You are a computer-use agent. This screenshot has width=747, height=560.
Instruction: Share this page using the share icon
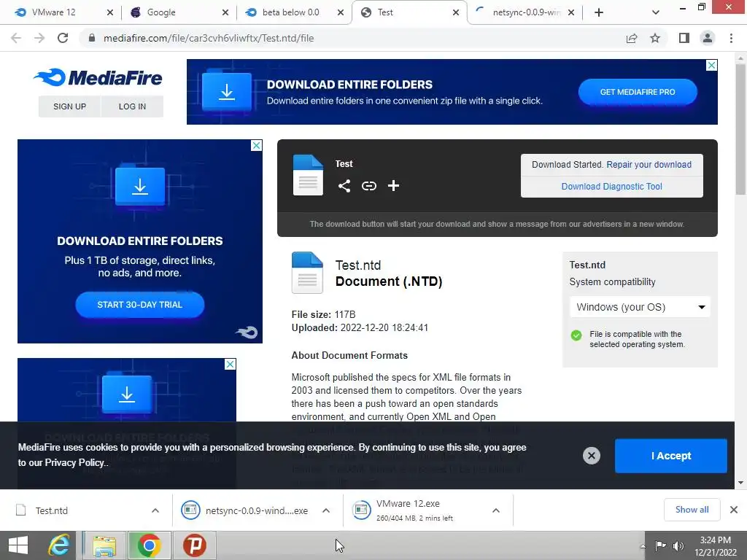[x=632, y=38]
